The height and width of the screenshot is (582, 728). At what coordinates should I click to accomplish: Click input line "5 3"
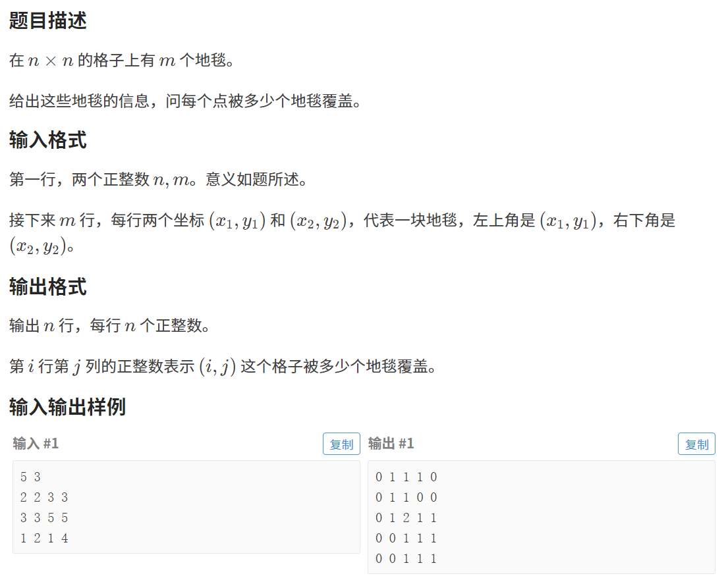point(31,477)
